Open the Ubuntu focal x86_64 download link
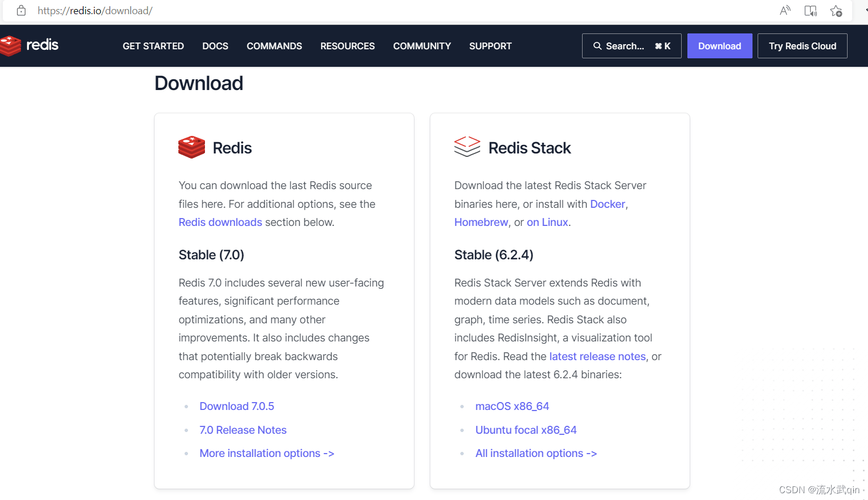868x500 pixels. click(x=525, y=430)
